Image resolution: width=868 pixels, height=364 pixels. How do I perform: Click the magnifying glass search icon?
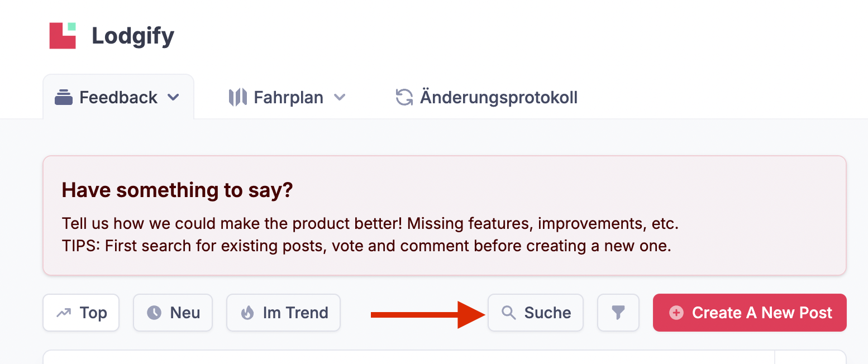point(508,313)
